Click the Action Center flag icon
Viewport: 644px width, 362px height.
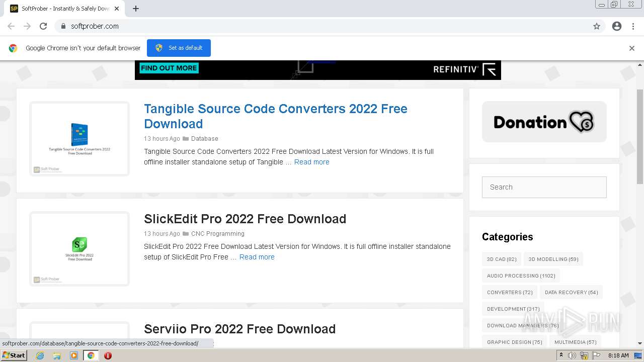pos(596,355)
